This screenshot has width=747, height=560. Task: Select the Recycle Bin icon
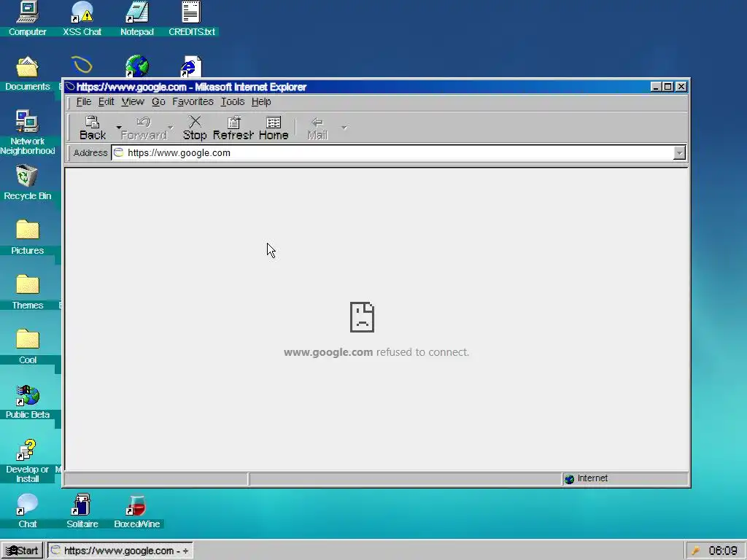coord(27,183)
